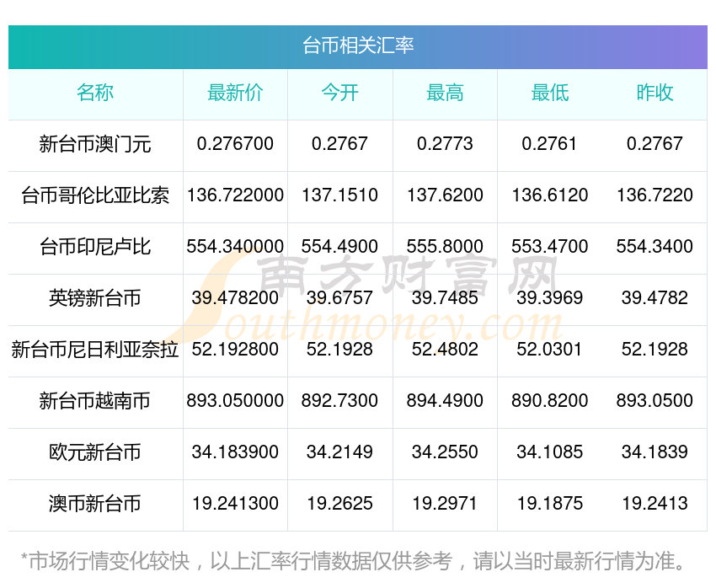Click the 最低 value 52.0301
Viewport: 716px width, 588px height.
550,350
